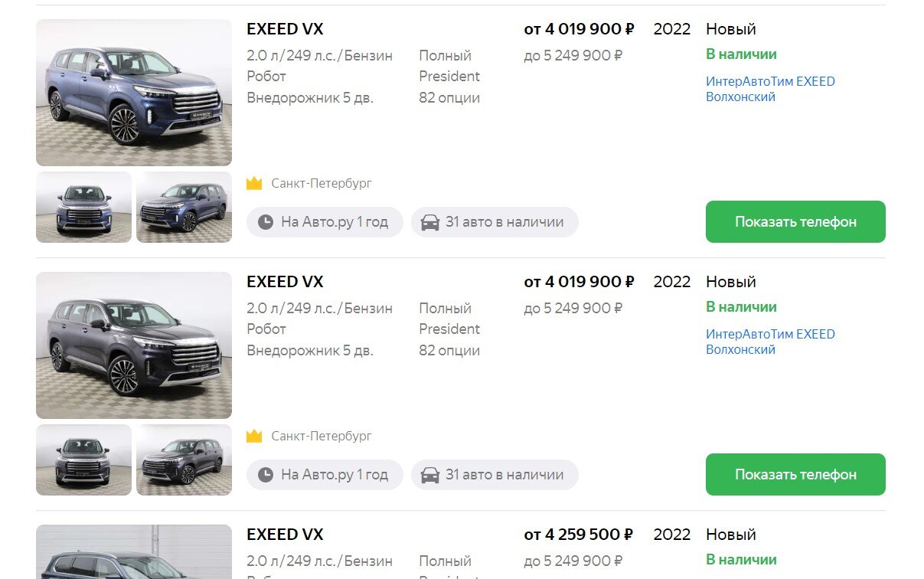The image size is (924, 579).
Task: Open the first EXEED VX listing title
Action: [285, 29]
